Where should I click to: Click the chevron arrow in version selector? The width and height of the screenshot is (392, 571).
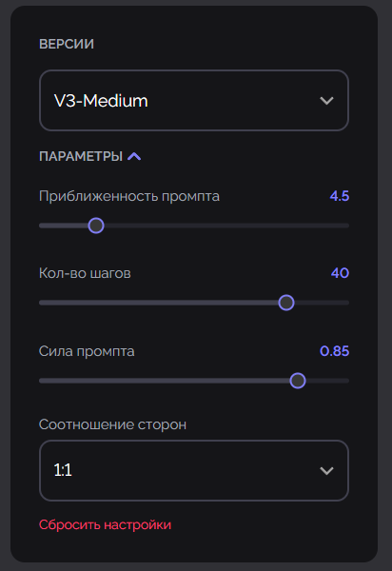pyautogui.click(x=326, y=101)
